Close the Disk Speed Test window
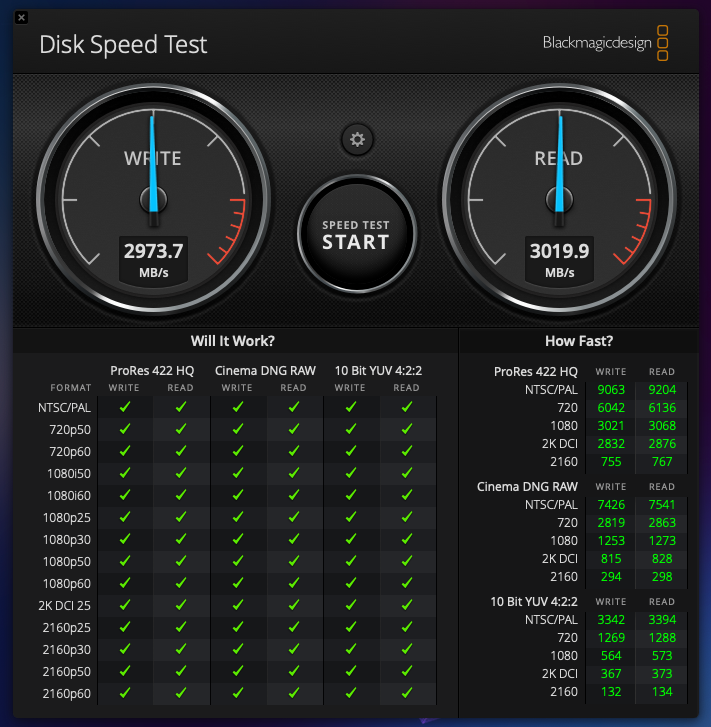This screenshot has width=711, height=727. click(22, 17)
